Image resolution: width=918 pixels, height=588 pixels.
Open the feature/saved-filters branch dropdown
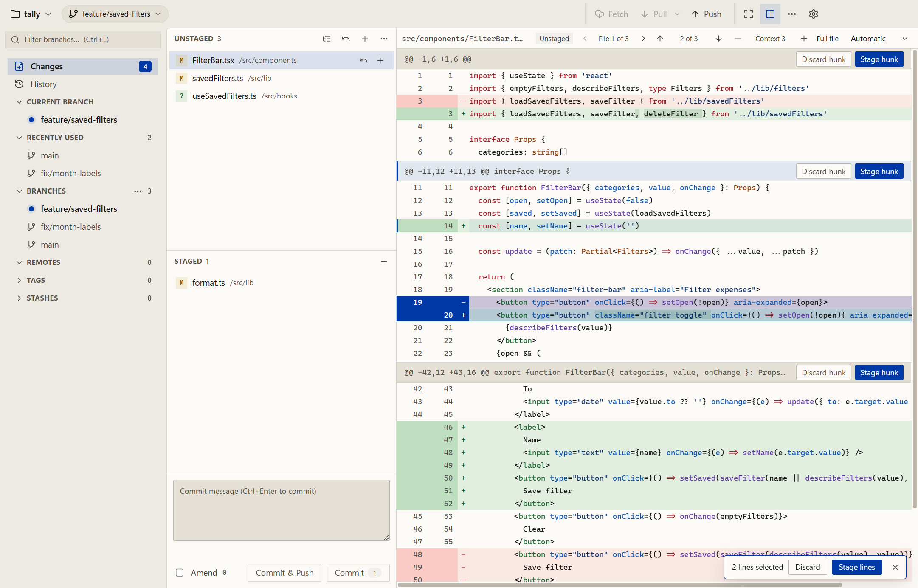115,14
